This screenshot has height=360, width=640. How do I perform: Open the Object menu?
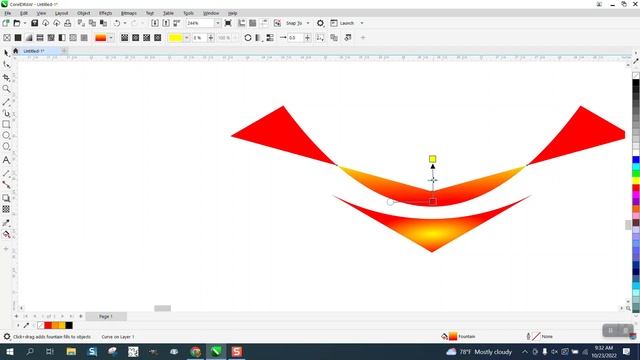click(84, 13)
